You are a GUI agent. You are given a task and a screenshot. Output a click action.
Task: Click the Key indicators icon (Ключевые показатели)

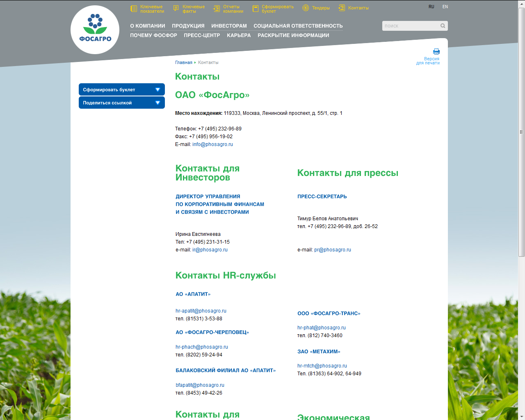(134, 9)
